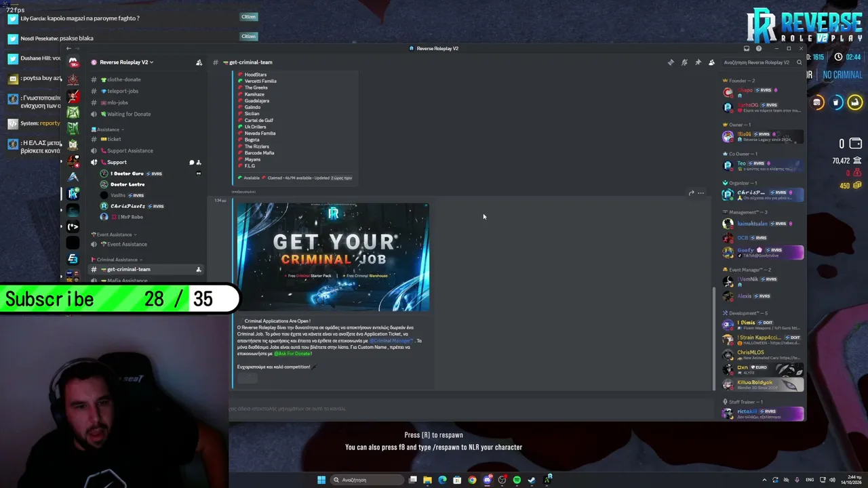This screenshot has width=868, height=488.
Task: Toggle the member list icon
Action: click(711, 62)
